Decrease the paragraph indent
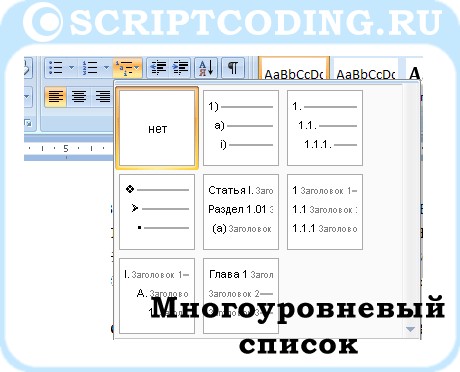This screenshot has width=460, height=372. [158, 68]
